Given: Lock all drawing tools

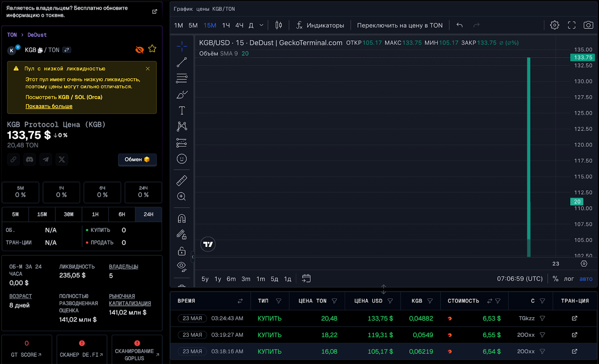Looking at the screenshot, I should pyautogui.click(x=182, y=251).
